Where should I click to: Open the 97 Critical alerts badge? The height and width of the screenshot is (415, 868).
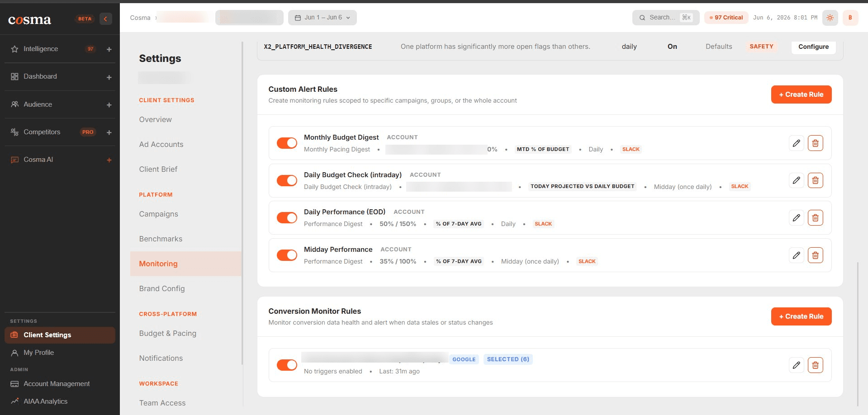726,18
